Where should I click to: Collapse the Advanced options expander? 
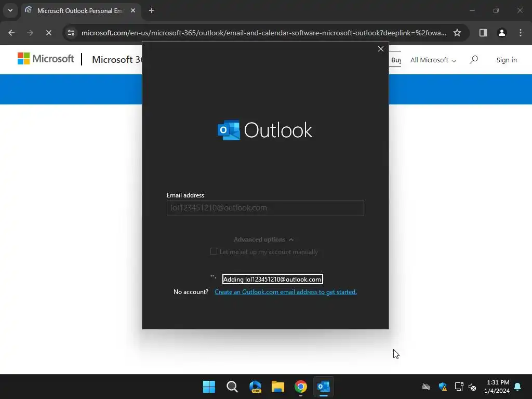coord(263,240)
